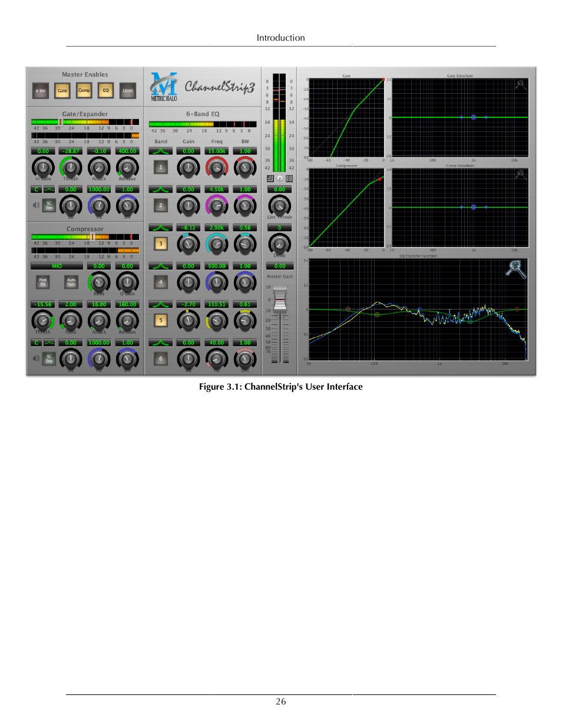The image size is (562, 728).
Task: Select Band 3 filter shape icon
Action: 160,227
